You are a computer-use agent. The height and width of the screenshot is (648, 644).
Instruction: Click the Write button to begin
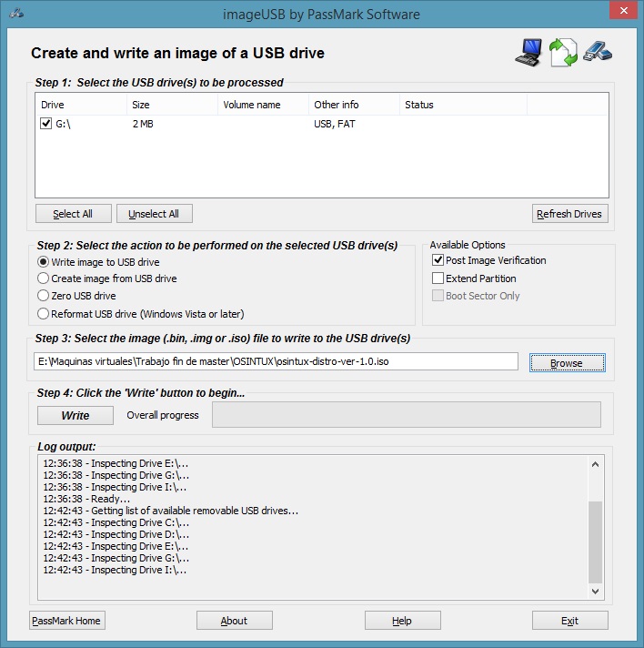tap(75, 415)
